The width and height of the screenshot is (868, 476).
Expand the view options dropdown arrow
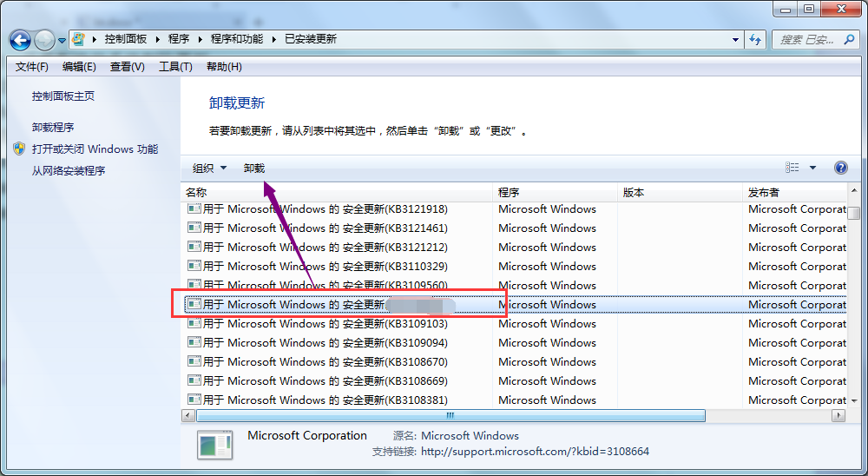pyautogui.click(x=813, y=168)
